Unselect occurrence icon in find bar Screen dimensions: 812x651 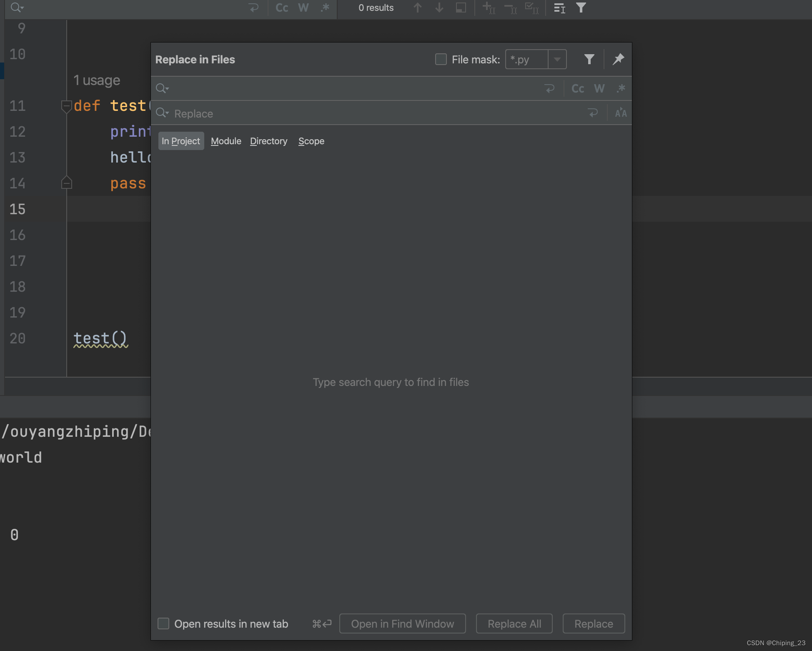click(x=510, y=8)
